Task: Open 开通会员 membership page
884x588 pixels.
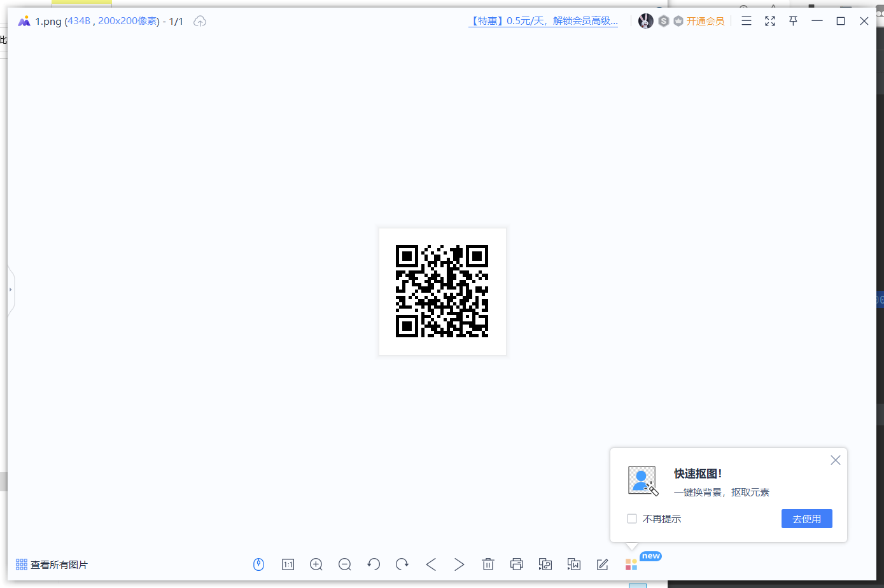Action: pyautogui.click(x=705, y=20)
